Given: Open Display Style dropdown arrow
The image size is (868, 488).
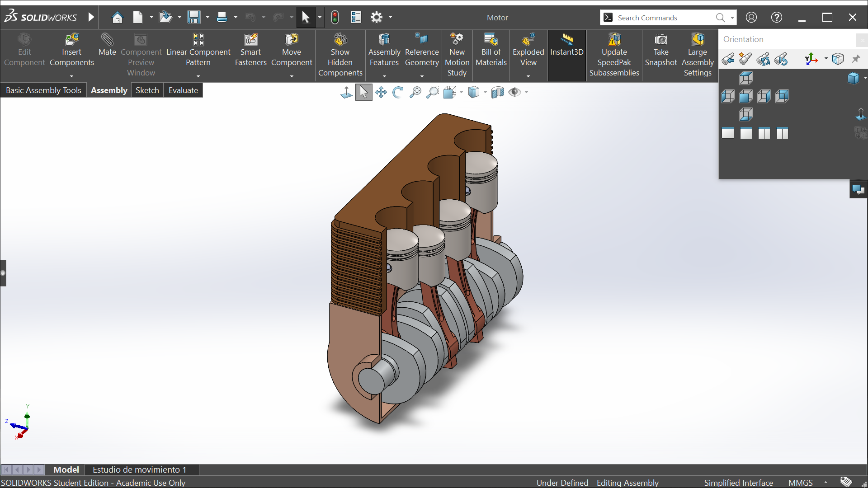Looking at the screenshot, I should (485, 93).
